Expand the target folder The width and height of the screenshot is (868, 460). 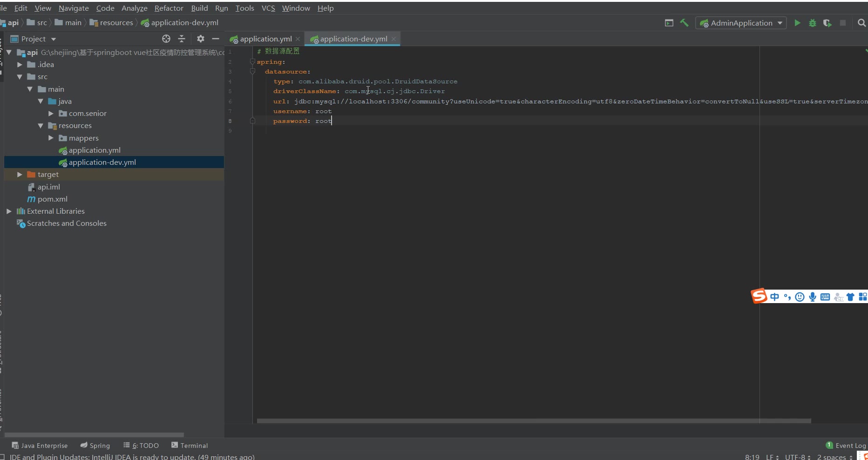20,175
